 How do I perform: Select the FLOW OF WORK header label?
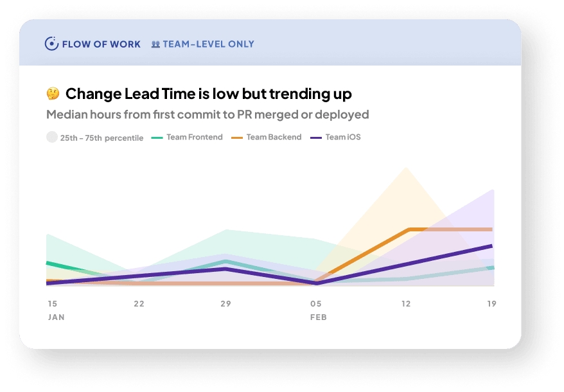101,44
